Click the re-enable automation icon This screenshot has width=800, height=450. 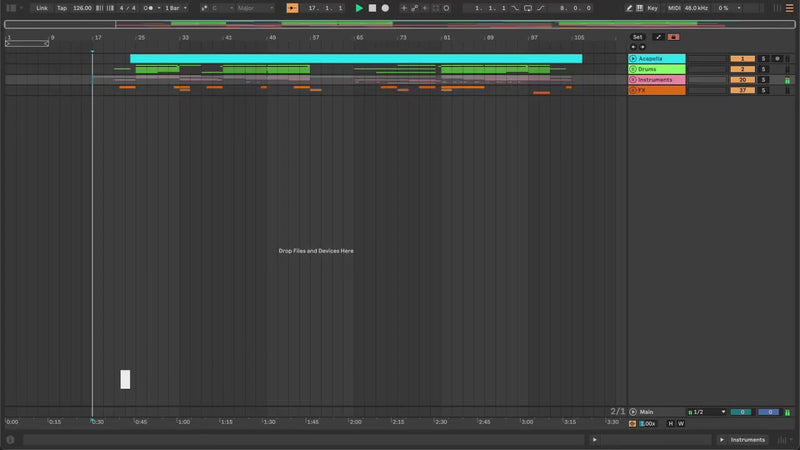tap(425, 8)
